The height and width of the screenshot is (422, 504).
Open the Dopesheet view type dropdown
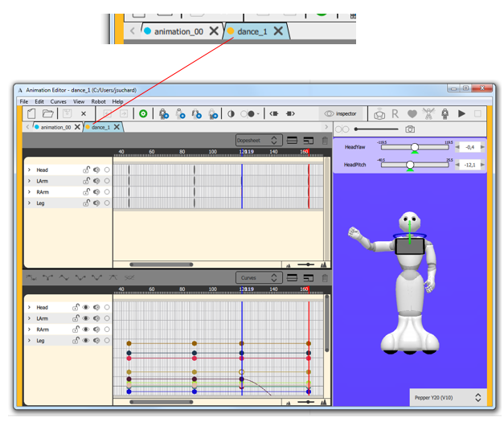pos(259,141)
